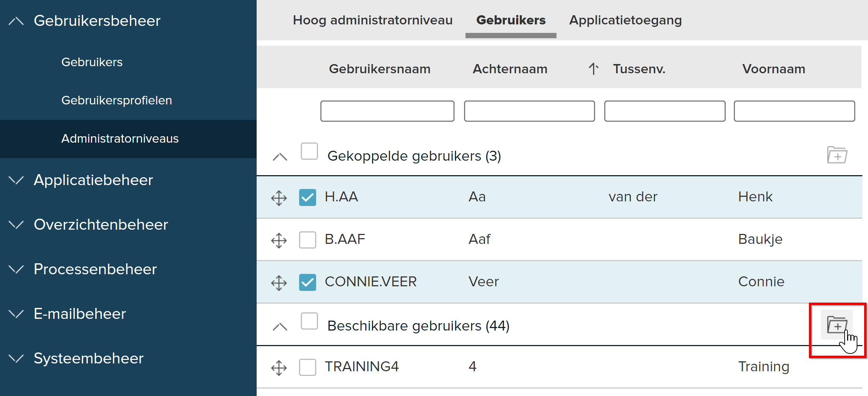Click the Tussenv. filter field
The image size is (868, 396).
(x=664, y=111)
